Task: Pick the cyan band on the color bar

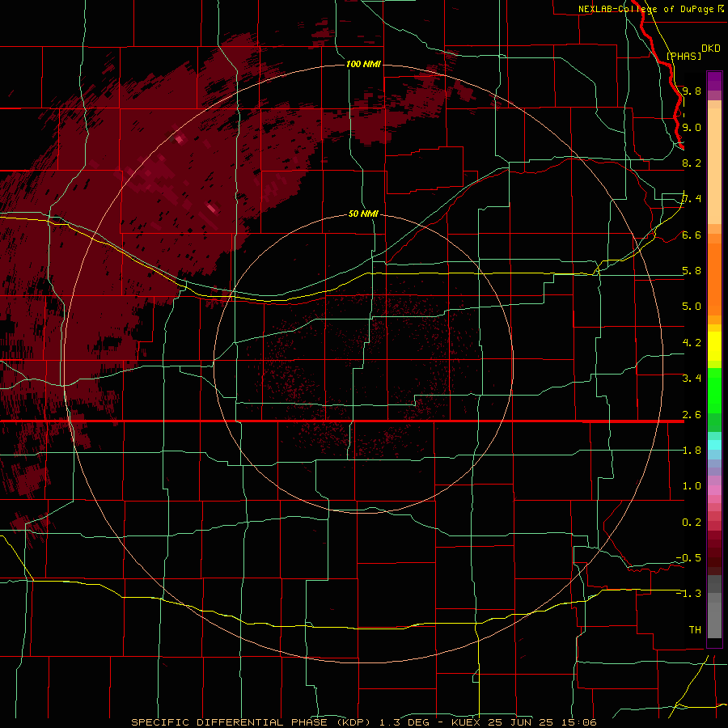Action: coord(714,445)
